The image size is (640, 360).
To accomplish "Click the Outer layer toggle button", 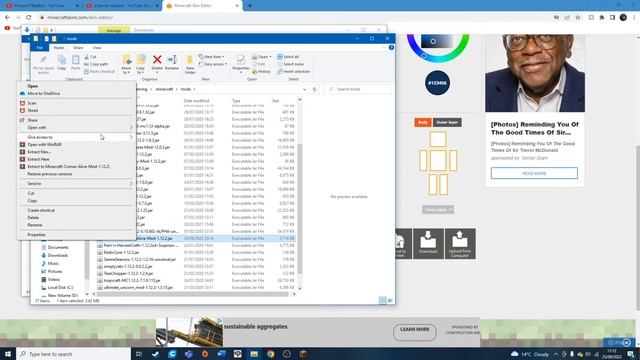I will pos(447,122).
